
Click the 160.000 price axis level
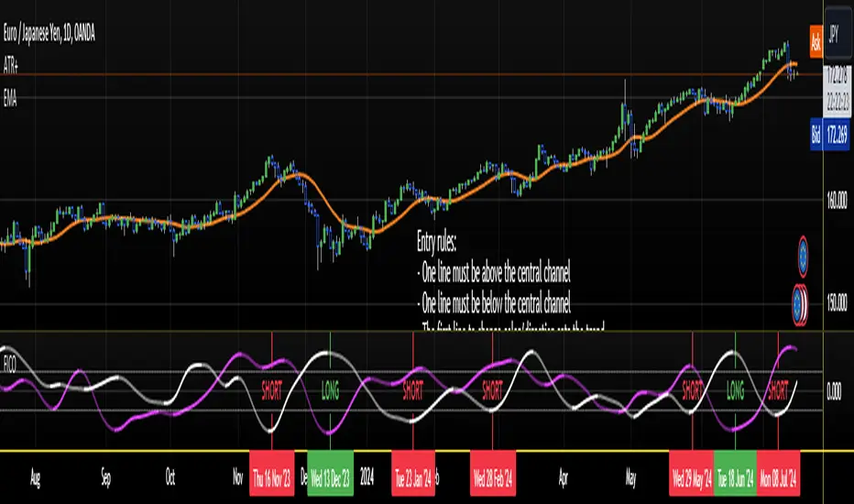point(838,201)
